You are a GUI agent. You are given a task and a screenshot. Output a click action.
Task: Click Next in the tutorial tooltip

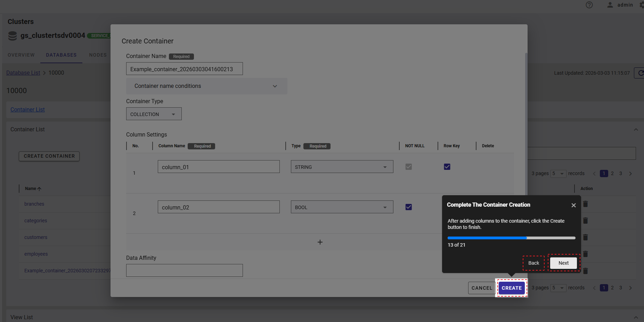point(563,263)
